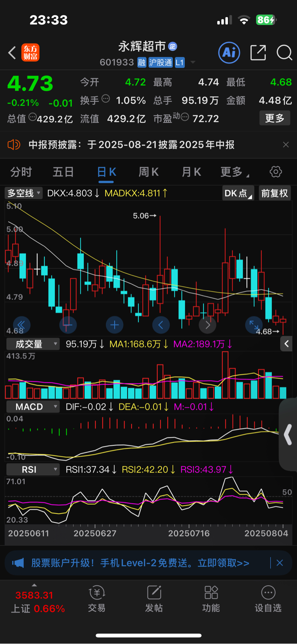Viewport: 297px width, 644px height.
Task: Switch to 周K tab
Action: (x=148, y=172)
